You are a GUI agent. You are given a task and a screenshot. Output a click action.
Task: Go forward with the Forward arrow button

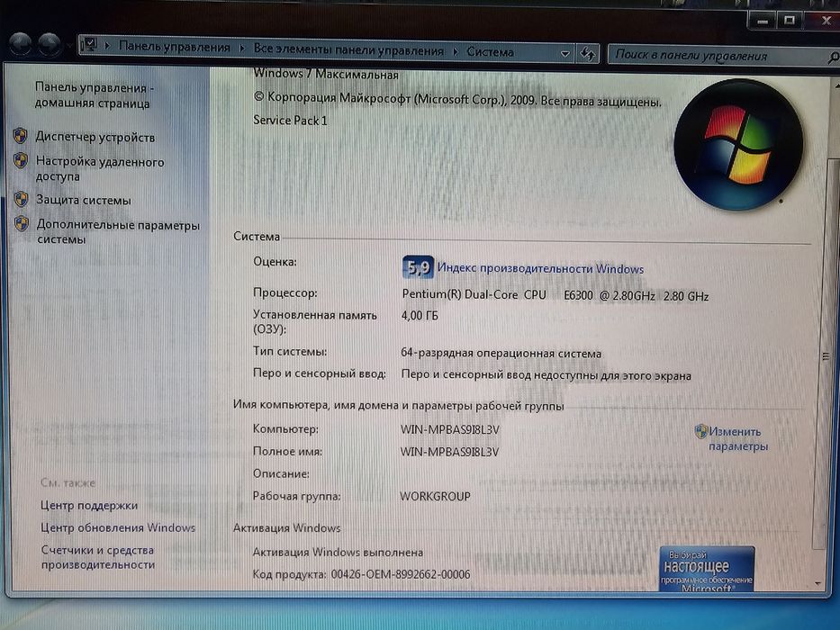point(50,44)
